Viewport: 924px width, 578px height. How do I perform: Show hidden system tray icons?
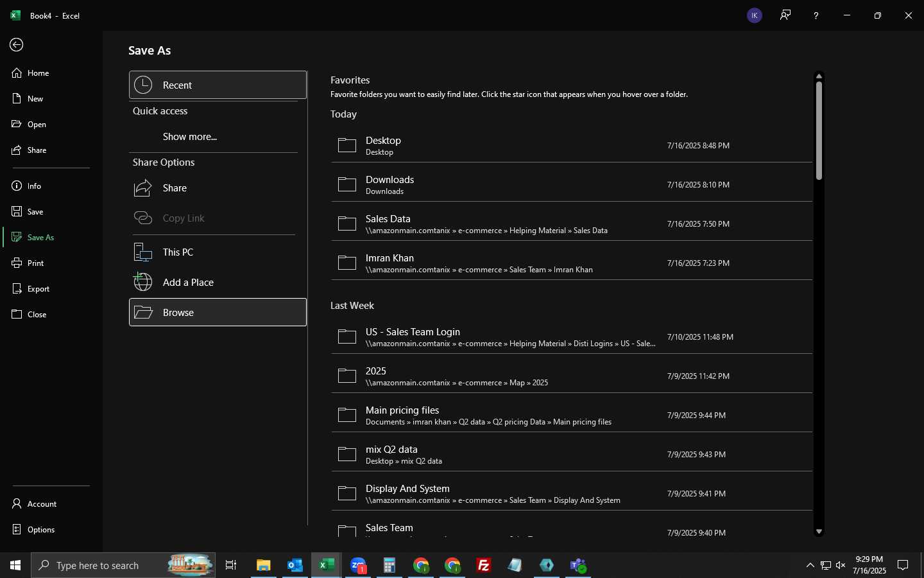click(810, 565)
